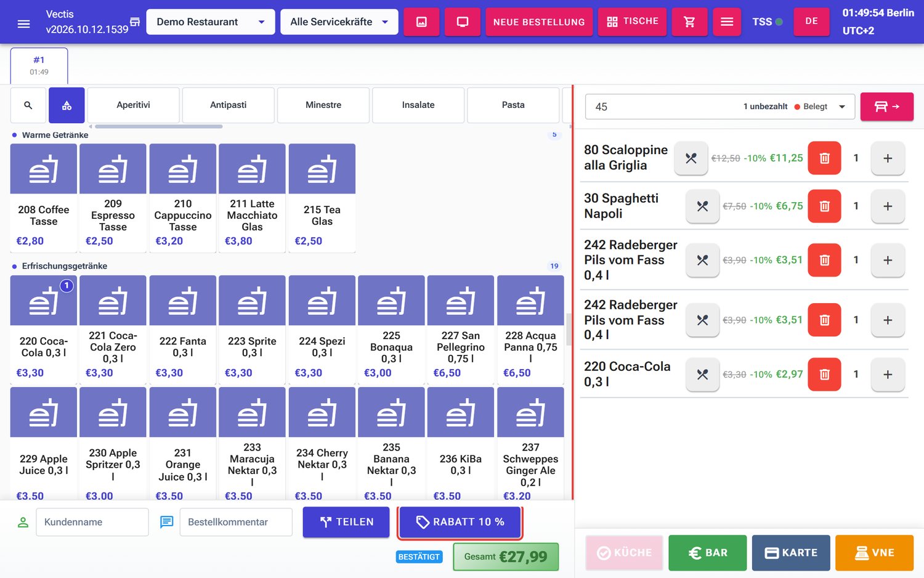Open the table 45 selector dropdown
The height and width of the screenshot is (578, 924).
click(x=719, y=107)
